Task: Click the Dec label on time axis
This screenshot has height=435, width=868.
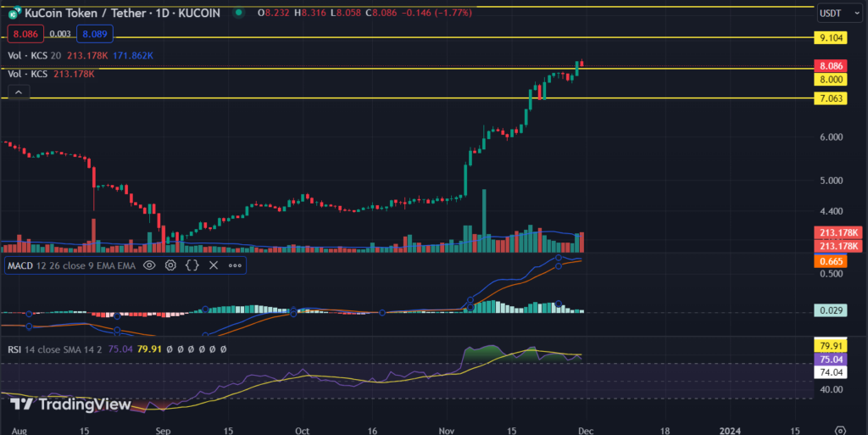Action: click(587, 431)
